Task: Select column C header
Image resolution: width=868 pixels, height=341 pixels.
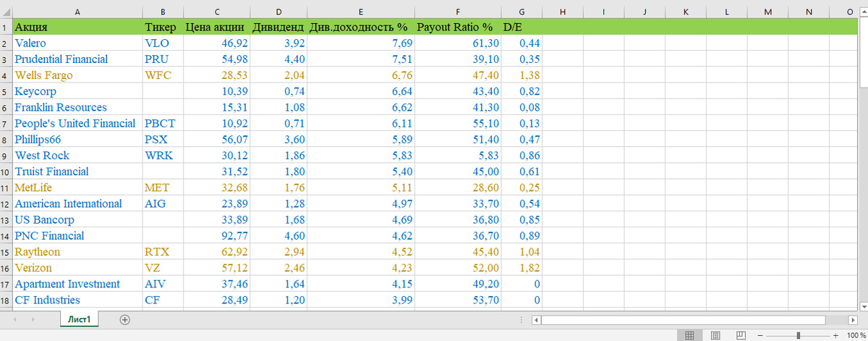Action: click(217, 11)
